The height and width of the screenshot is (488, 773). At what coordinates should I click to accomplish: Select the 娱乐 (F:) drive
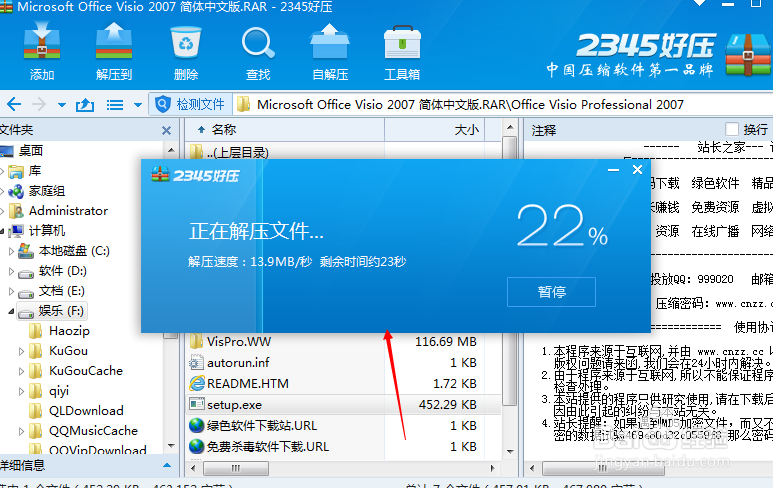(52, 311)
